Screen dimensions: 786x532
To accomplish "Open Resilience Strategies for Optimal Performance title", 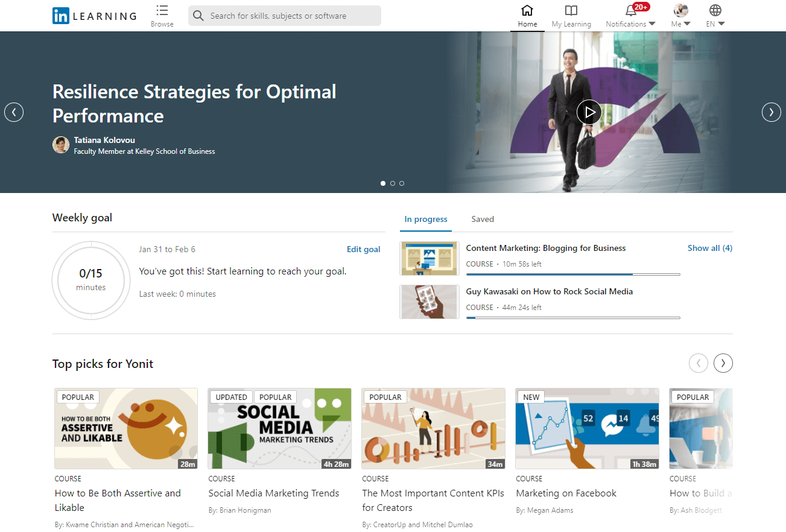I will 194,104.
